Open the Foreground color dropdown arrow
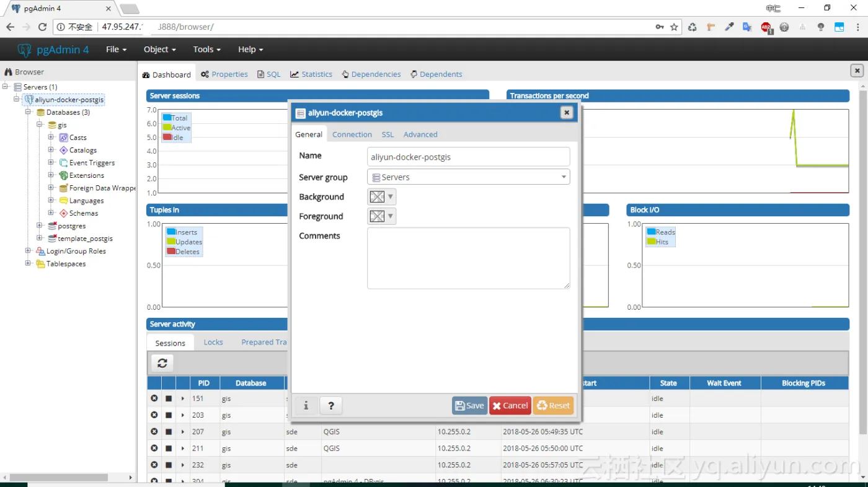Viewport: 868px width, 487px height. 391,216
